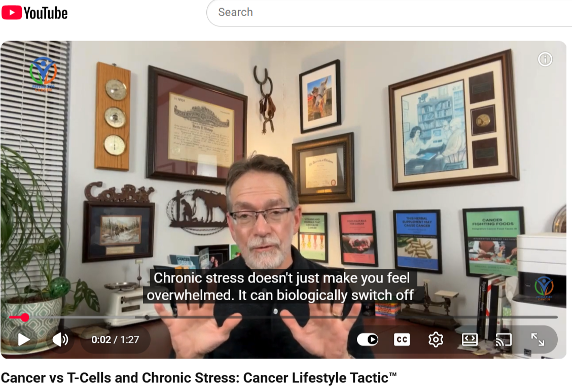Enter full screen mode
The width and height of the screenshot is (572, 392).
coord(538,339)
